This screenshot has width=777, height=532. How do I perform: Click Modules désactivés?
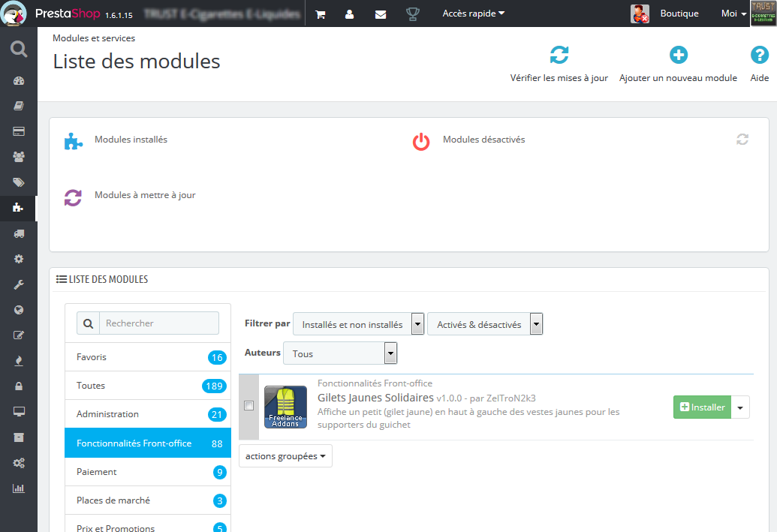click(483, 140)
